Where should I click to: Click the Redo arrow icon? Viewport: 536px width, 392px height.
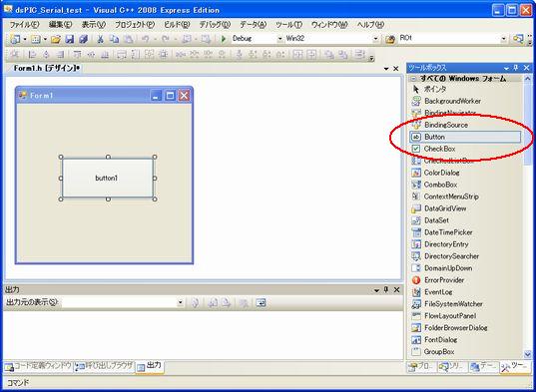pyautogui.click(x=166, y=39)
